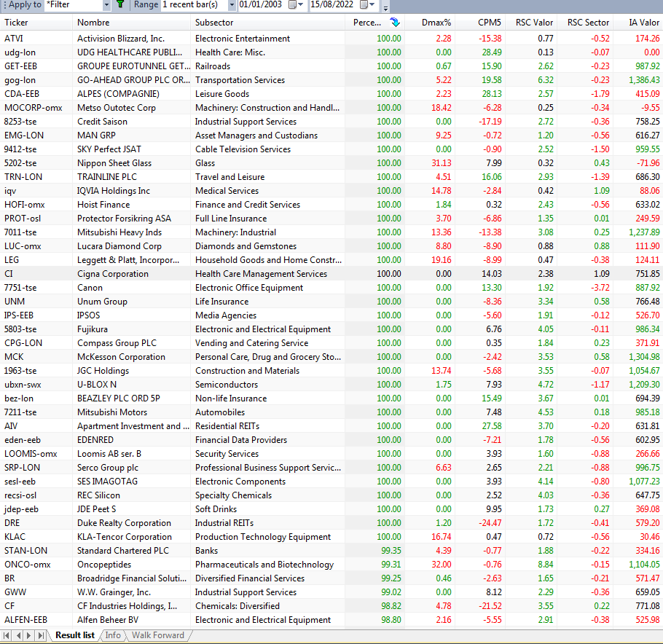Image resolution: width=663 pixels, height=644 pixels.
Task: Select the ATVI ticker row
Action: pos(331,39)
